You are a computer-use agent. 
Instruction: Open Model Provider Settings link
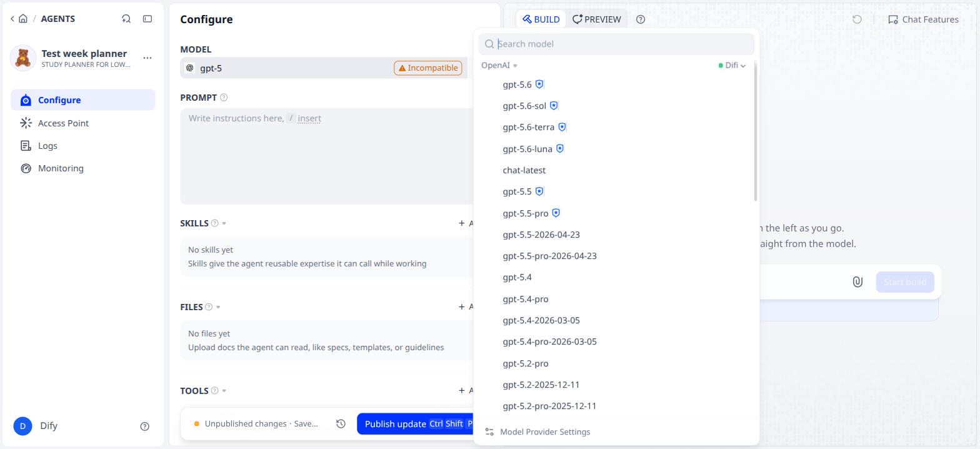pyautogui.click(x=545, y=432)
